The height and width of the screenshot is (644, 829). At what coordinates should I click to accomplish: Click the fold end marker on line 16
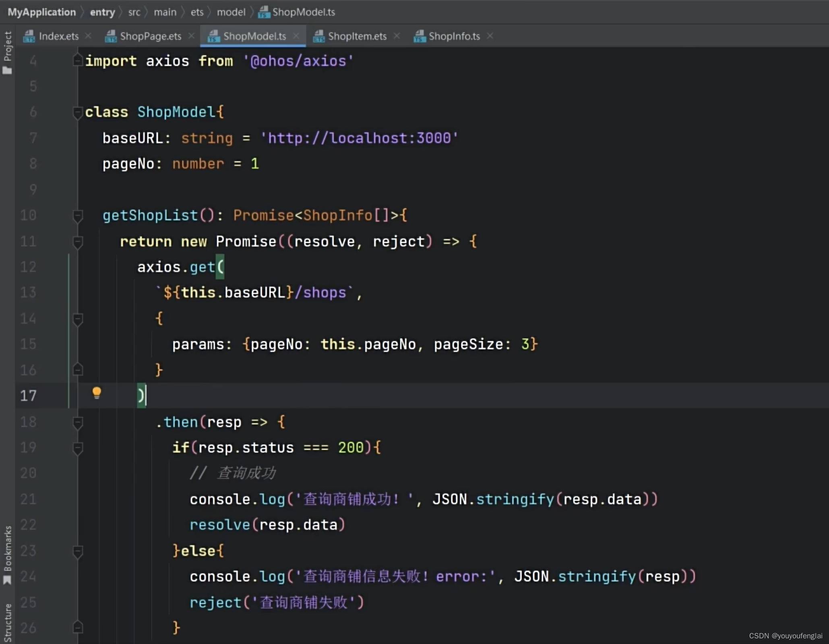pos(78,370)
